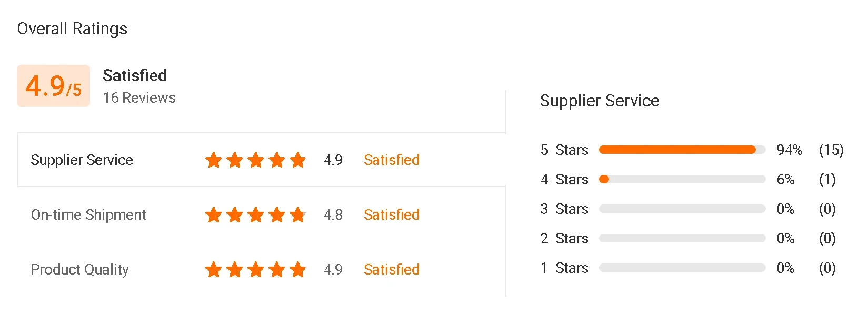
Task: Click Satisfied label in On-time Shipment row
Action: click(x=391, y=214)
